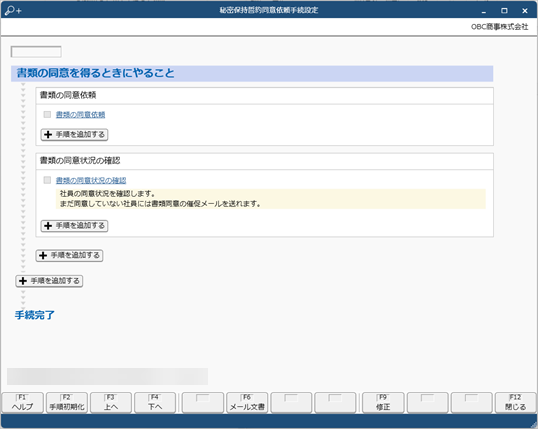Click the empty input field at top left
Viewport: 538px width, 429px height.
click(x=36, y=52)
